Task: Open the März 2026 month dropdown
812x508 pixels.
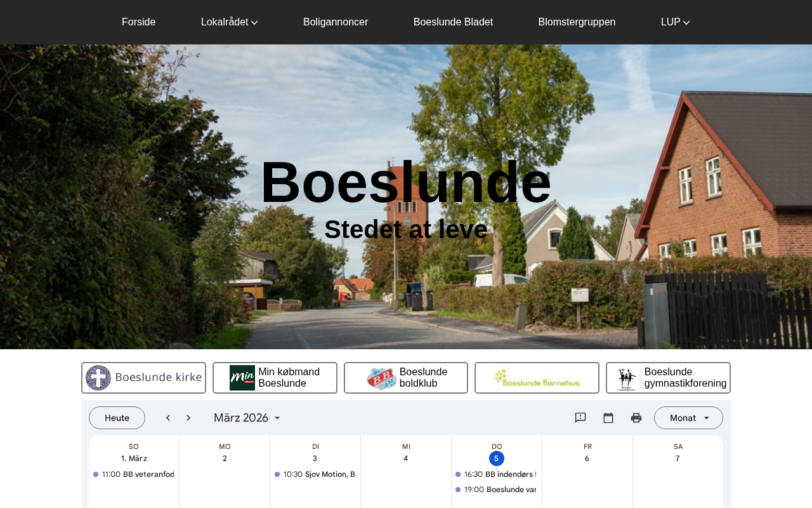Action: click(247, 418)
